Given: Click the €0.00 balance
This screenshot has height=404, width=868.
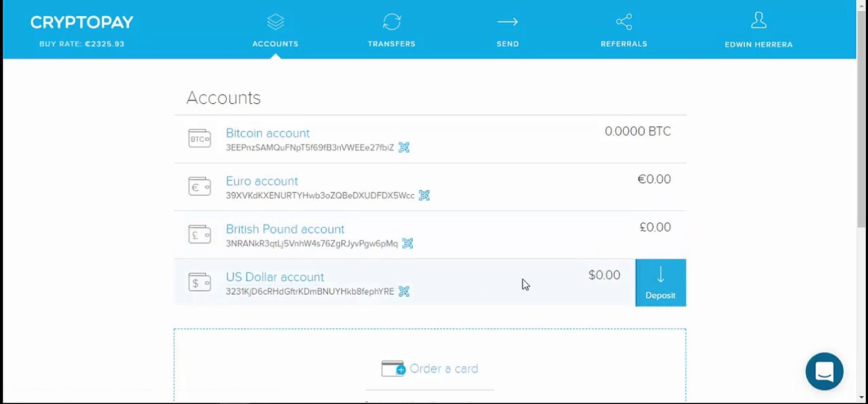Looking at the screenshot, I should click(x=654, y=179).
